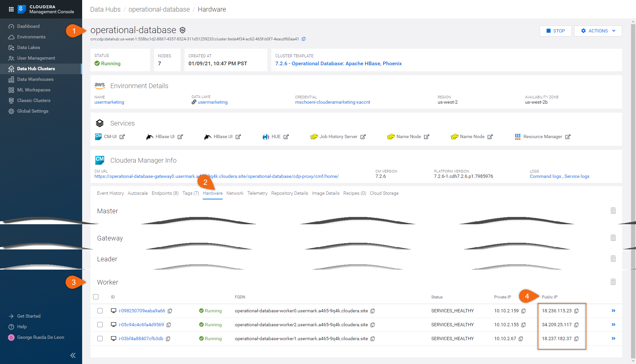636x364 pixels.
Task: Copy instance ID i-098250709eaba9a66
Action: [170, 311]
